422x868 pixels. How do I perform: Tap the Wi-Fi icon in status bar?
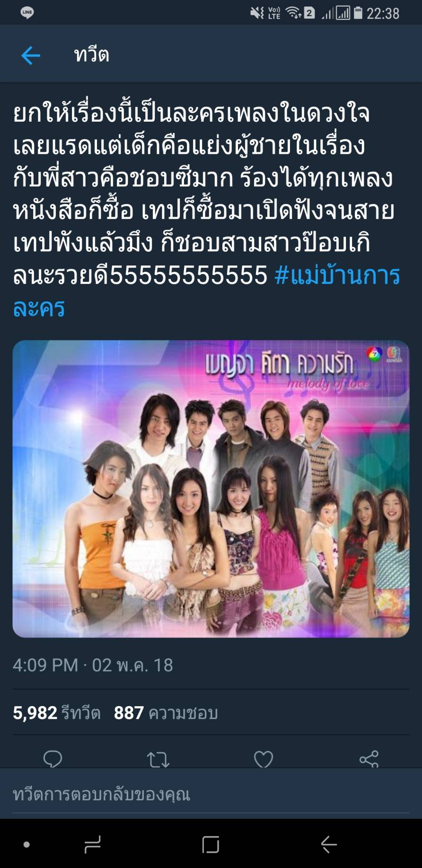click(x=294, y=13)
